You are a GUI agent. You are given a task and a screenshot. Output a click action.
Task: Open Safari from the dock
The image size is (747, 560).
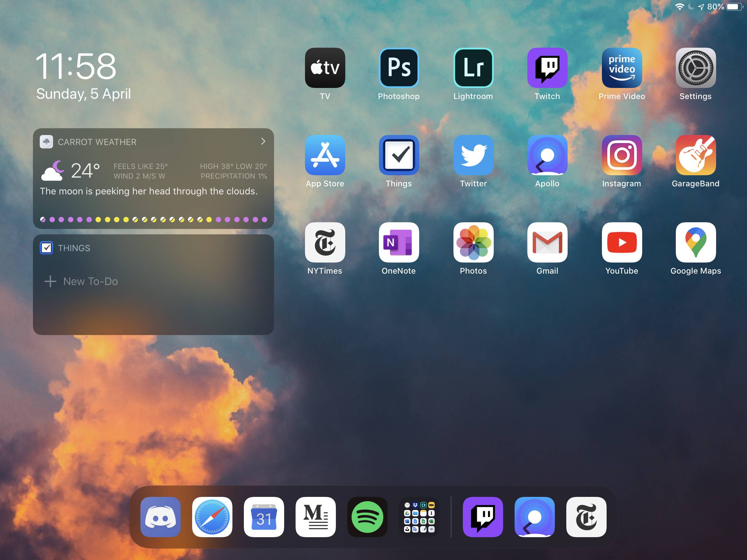coord(212,517)
